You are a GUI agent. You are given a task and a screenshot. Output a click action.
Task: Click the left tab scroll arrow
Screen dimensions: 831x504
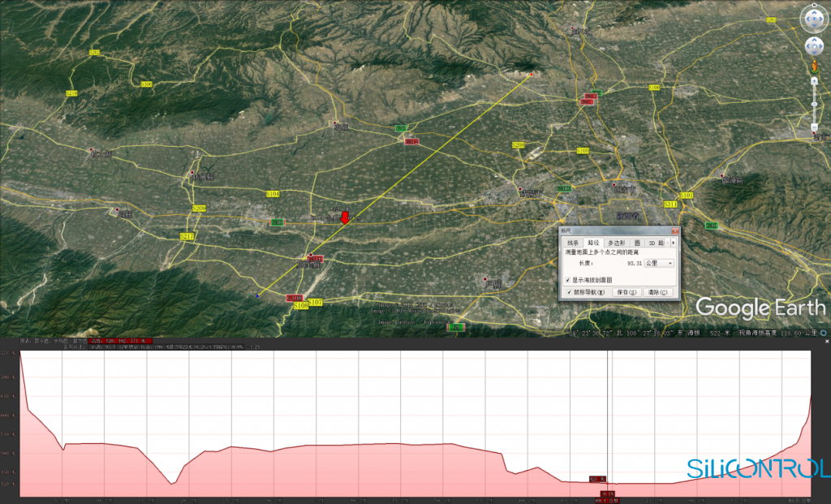coord(668,243)
